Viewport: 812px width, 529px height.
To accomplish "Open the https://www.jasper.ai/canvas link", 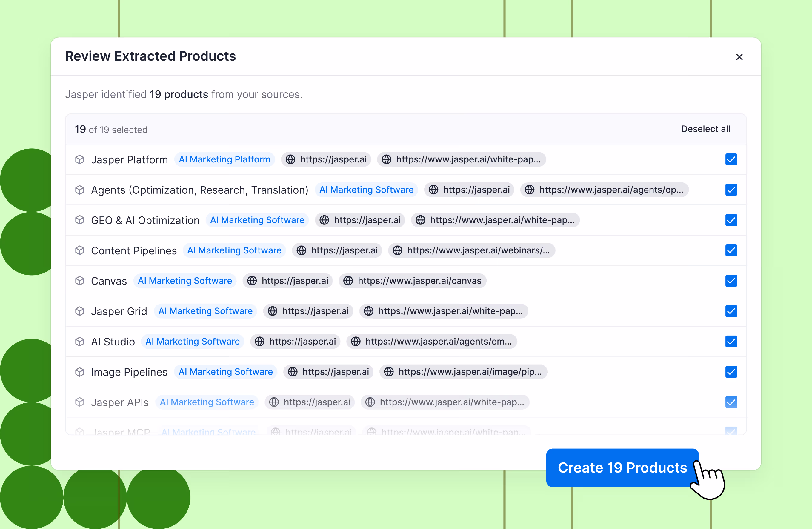I will click(x=412, y=281).
